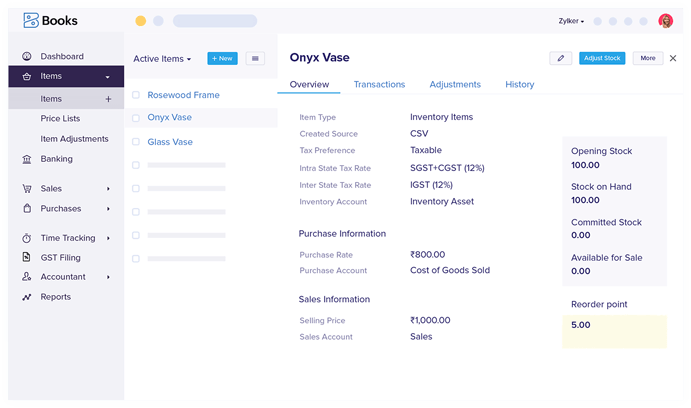Image resolution: width=691 pixels, height=408 pixels.
Task: Switch to the Overview tab
Action: (x=309, y=84)
